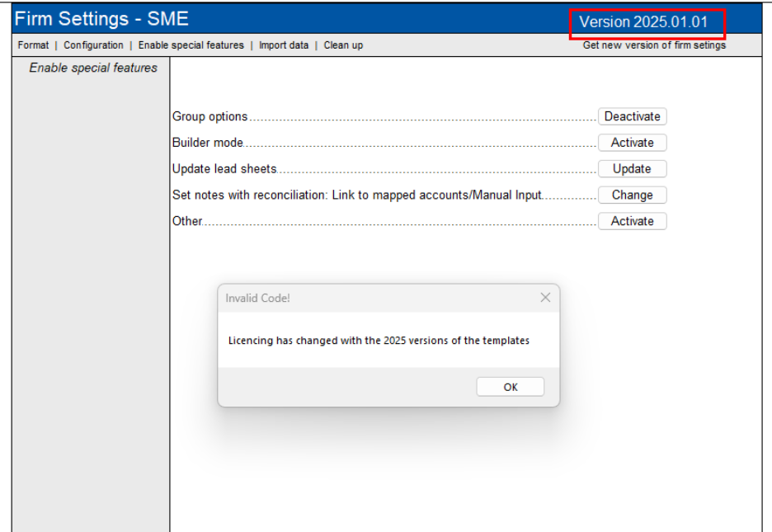
Task: Click Change for notes with reconciliation
Action: click(x=632, y=195)
